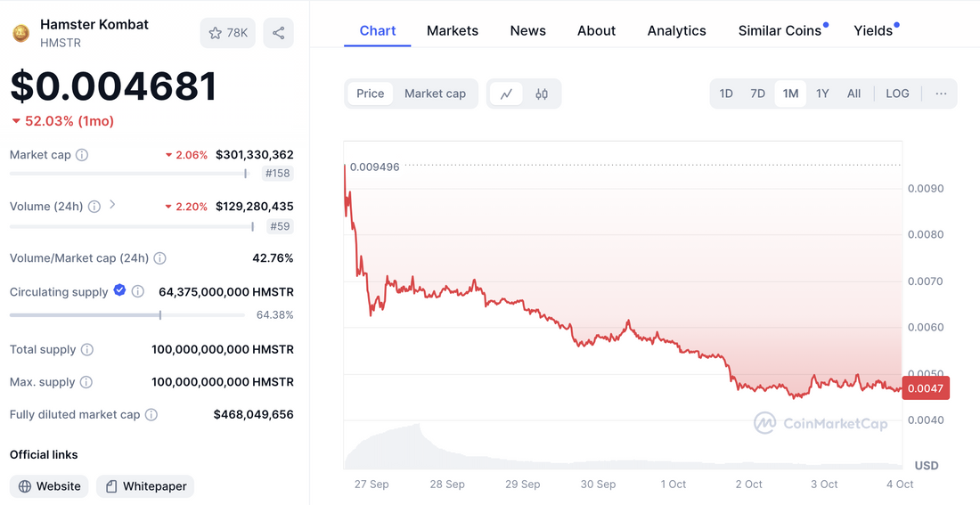Image resolution: width=980 pixels, height=505 pixels.
Task: Enable LOG scale on chart
Action: pyautogui.click(x=897, y=94)
